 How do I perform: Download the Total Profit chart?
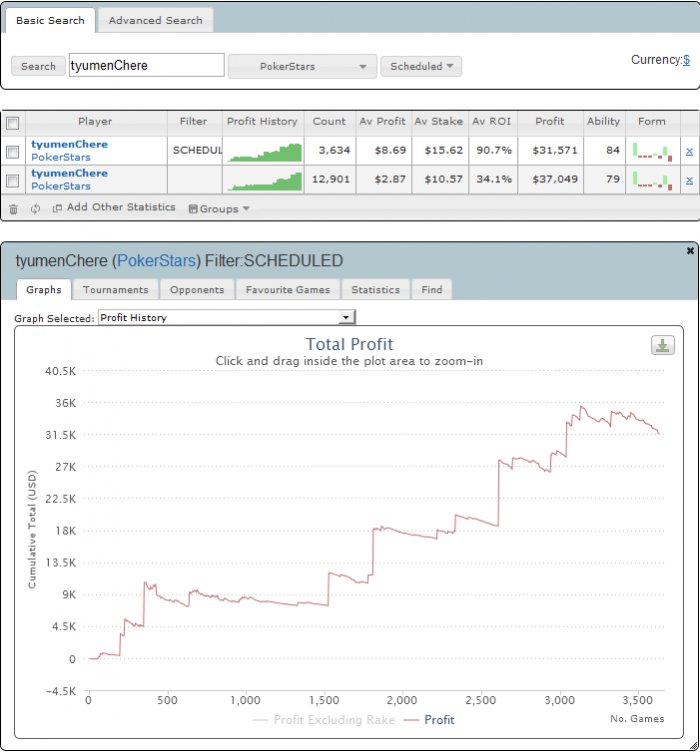tap(663, 345)
